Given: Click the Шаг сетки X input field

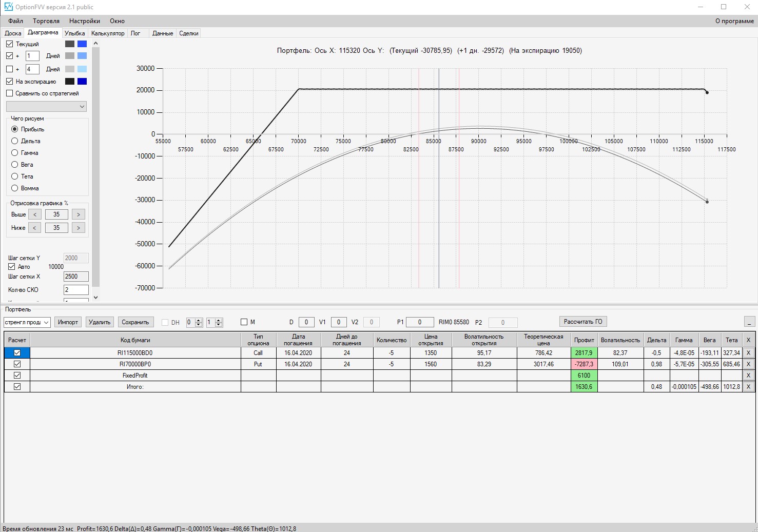Looking at the screenshot, I should (x=76, y=277).
